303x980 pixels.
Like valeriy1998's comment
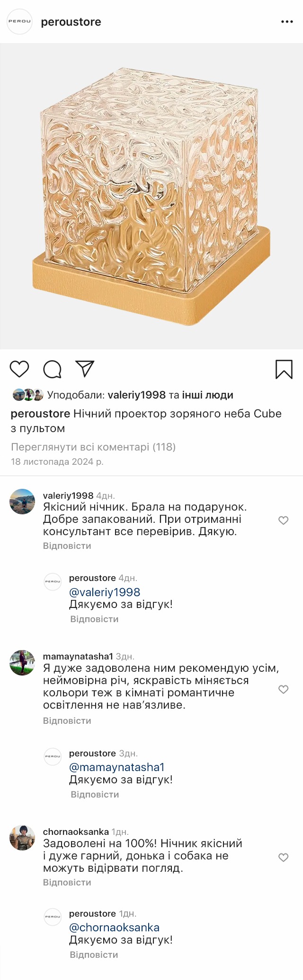click(x=283, y=520)
